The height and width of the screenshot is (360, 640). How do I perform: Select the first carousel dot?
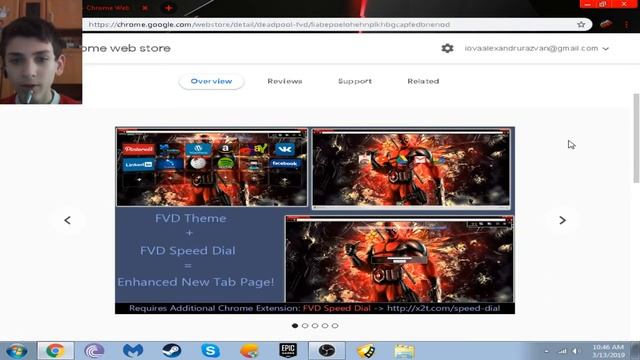coord(295,326)
